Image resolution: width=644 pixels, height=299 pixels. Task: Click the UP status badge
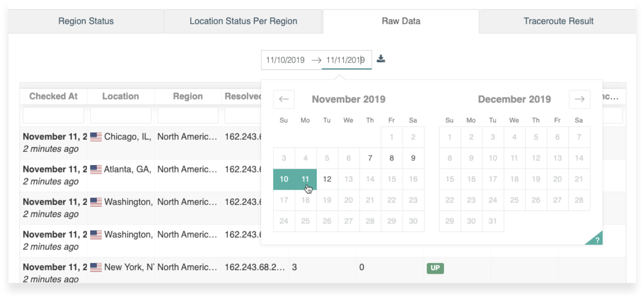[435, 268]
